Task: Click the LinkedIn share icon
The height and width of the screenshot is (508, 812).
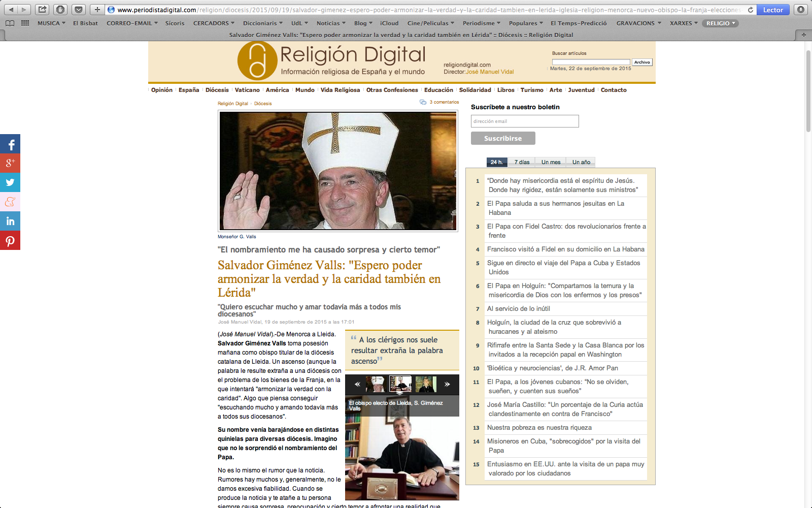Action: pos(10,221)
